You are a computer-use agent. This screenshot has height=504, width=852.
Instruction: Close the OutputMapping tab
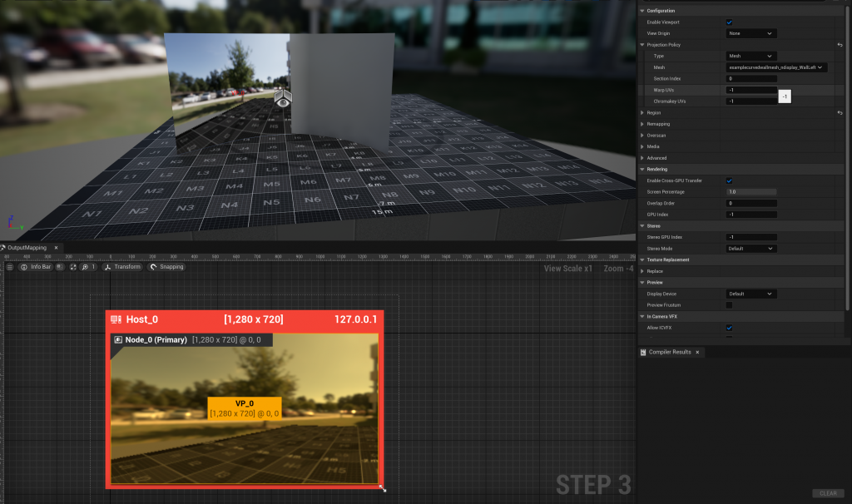pyautogui.click(x=56, y=248)
